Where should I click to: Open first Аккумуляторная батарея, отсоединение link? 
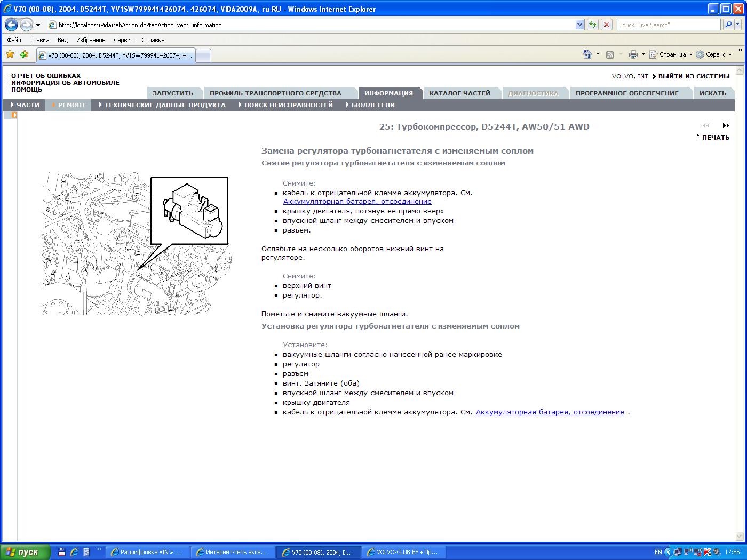coord(357,202)
